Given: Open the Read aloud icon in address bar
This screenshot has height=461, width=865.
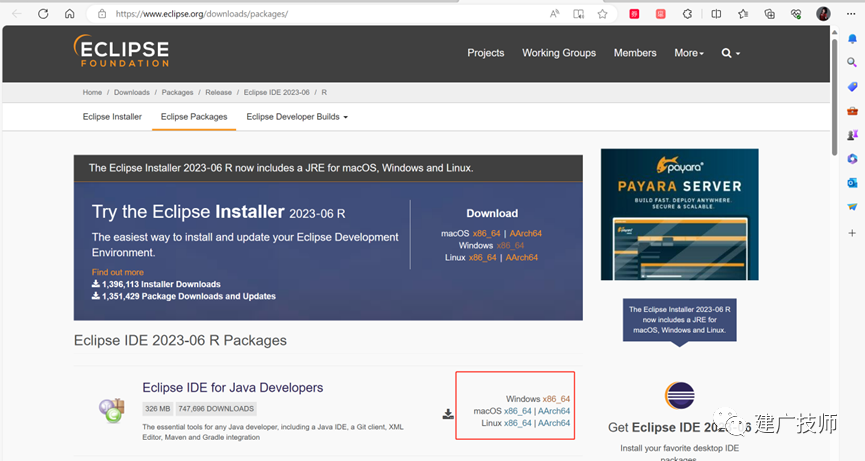Looking at the screenshot, I should point(554,14).
